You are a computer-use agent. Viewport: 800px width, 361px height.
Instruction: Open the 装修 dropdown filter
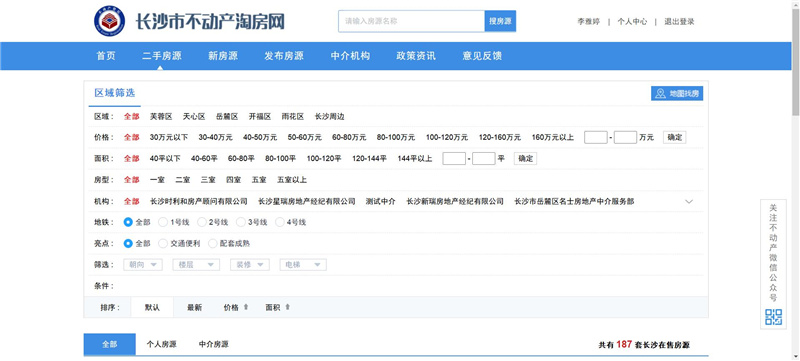[249, 265]
